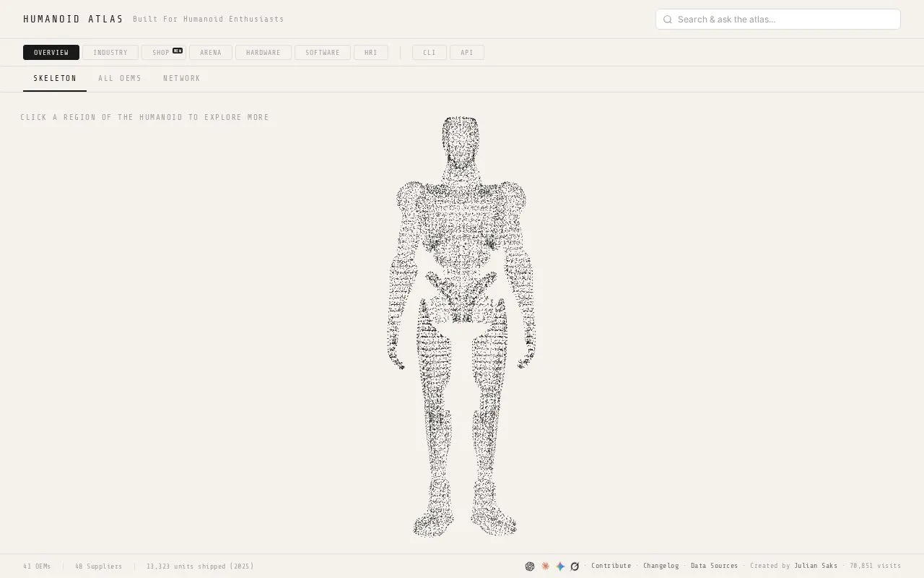Open the Arena section
Viewport: 924px width, 578px height.
[x=211, y=53]
